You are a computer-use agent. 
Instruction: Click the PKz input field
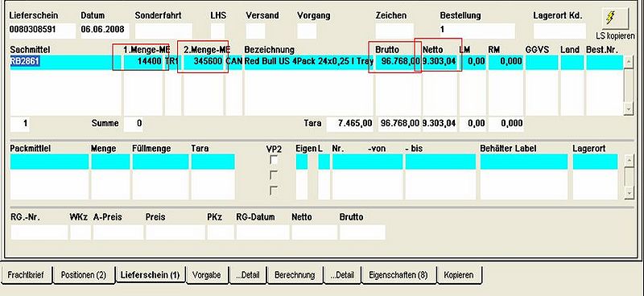click(221, 232)
